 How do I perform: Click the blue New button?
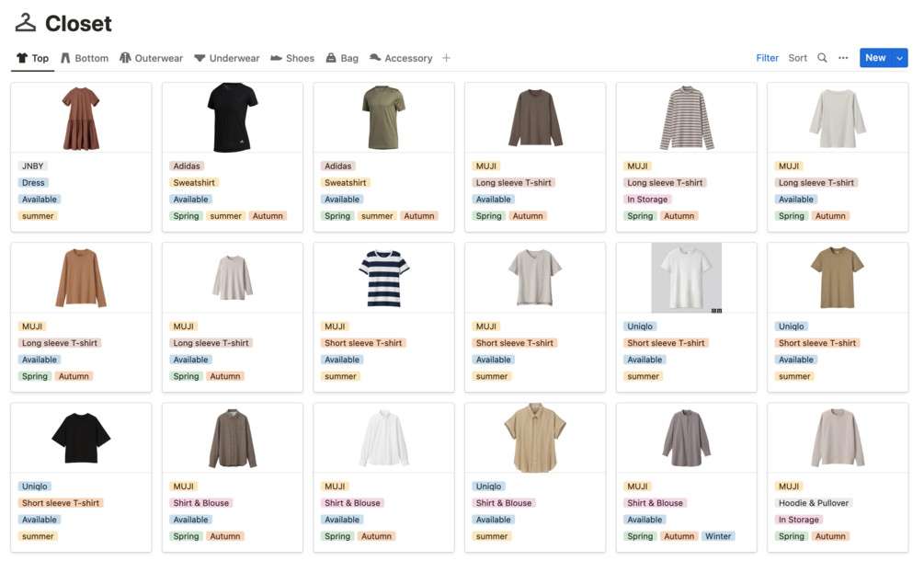[x=875, y=58]
